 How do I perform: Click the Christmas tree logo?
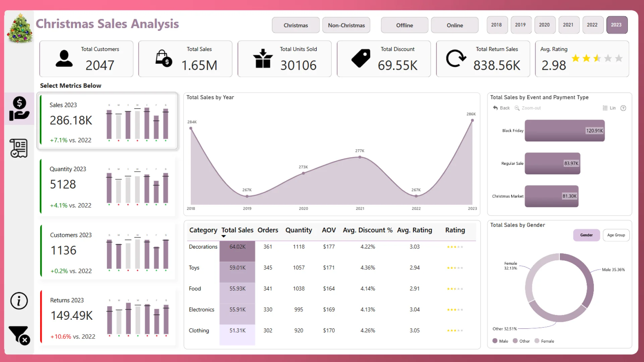pos(20,28)
